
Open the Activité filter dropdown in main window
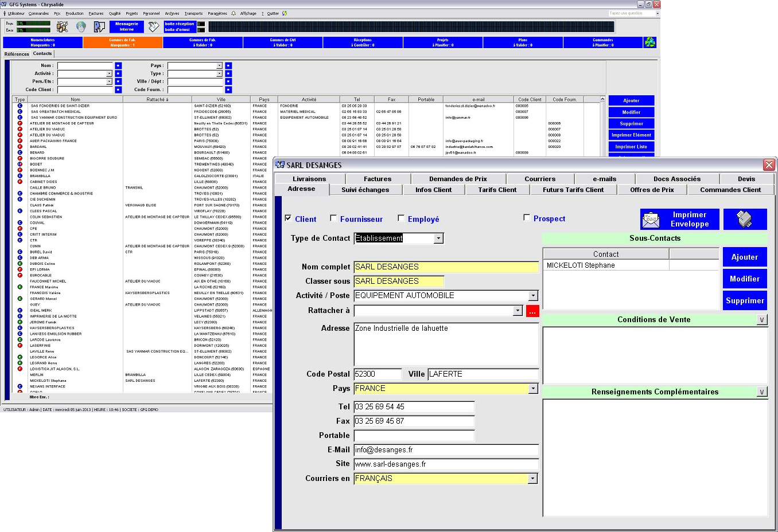109,74
